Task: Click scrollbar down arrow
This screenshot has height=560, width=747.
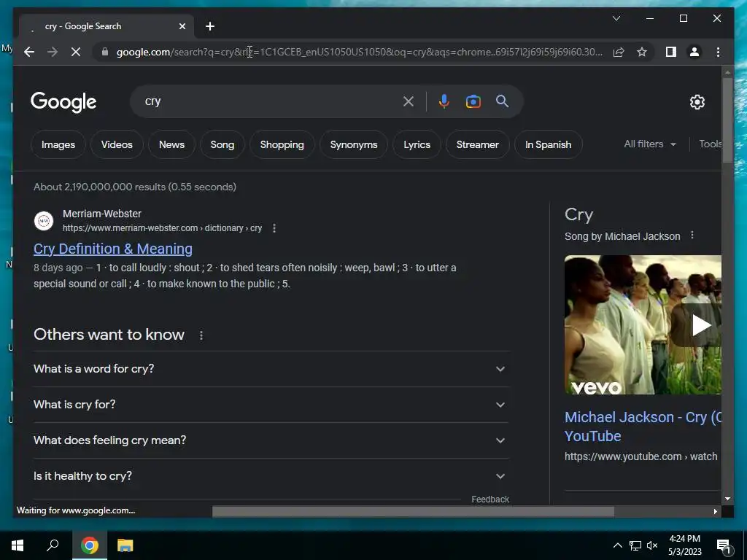Action: pos(727,499)
